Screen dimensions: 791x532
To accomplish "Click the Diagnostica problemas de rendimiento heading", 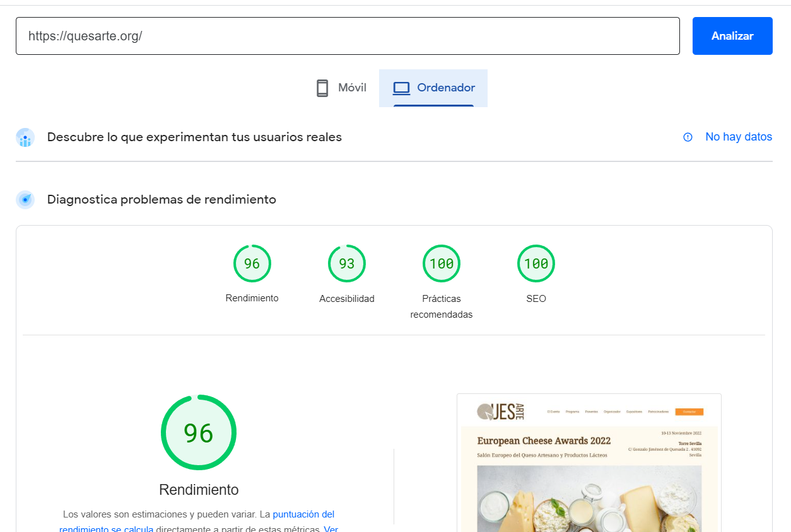I will tap(161, 199).
